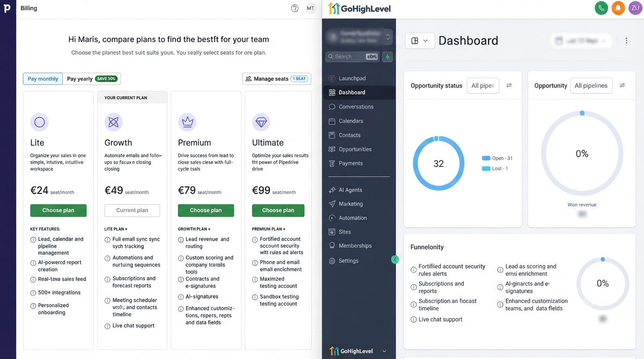Click info icon beside 500+ integrations

[33, 293]
